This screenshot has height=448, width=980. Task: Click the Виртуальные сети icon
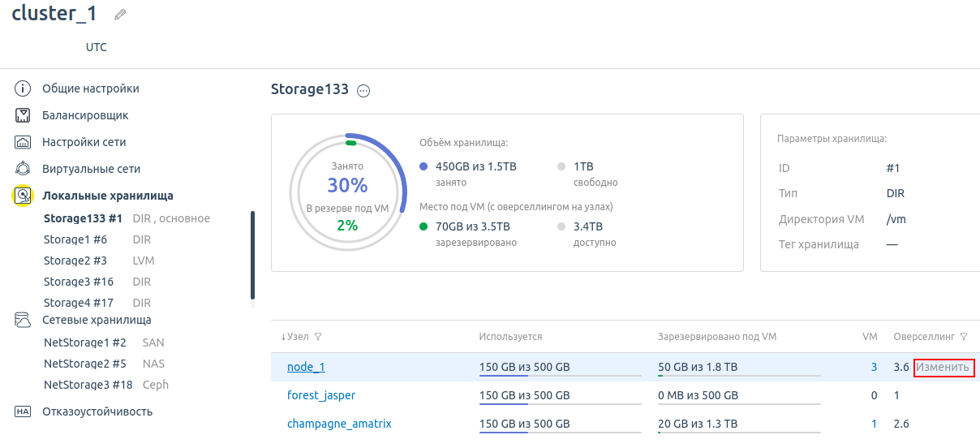coord(24,169)
